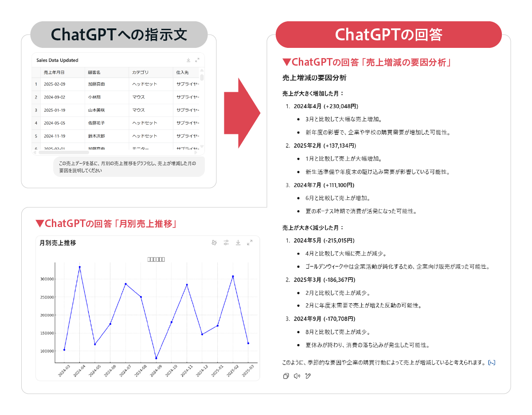Select the cell 2024-09-02

point(63,97)
